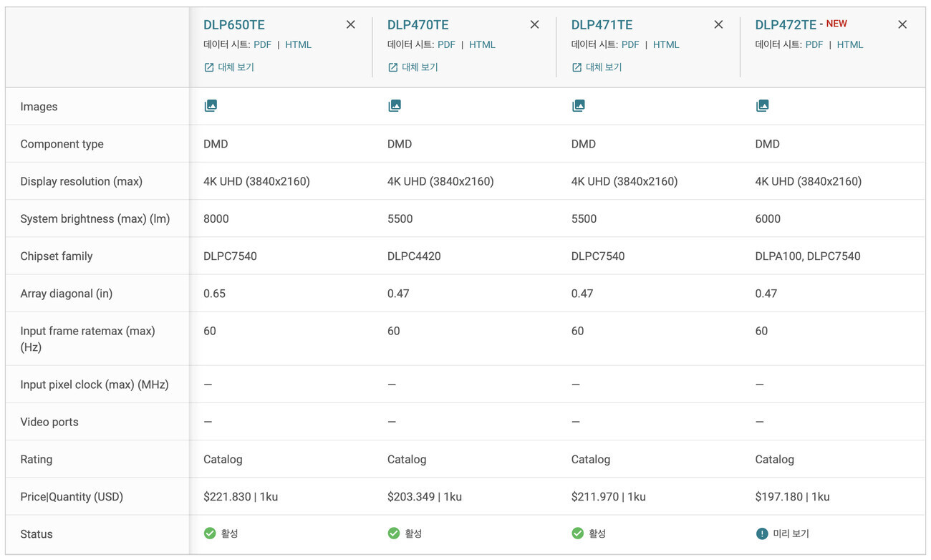The height and width of the screenshot is (560, 931).
Task: Close the DLP471TE comparison column
Action: tap(719, 25)
